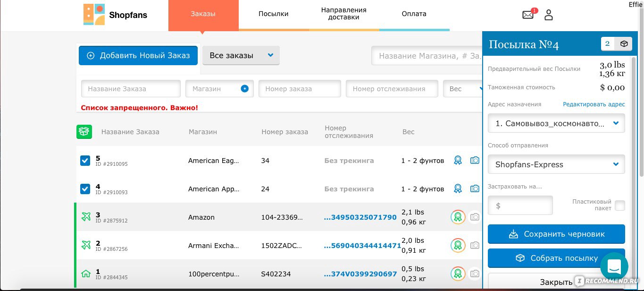Open the user profile icon
The height and width of the screenshot is (291, 644).
(x=548, y=15)
